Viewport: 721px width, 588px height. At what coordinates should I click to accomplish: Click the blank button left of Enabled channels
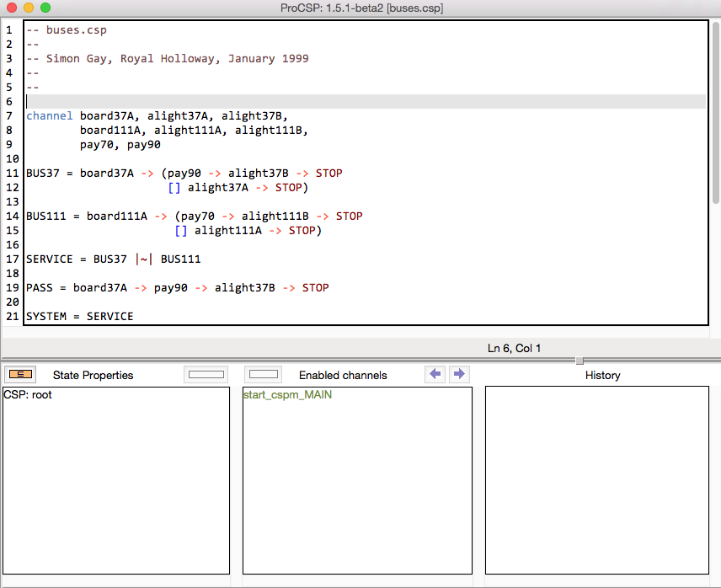click(x=263, y=374)
